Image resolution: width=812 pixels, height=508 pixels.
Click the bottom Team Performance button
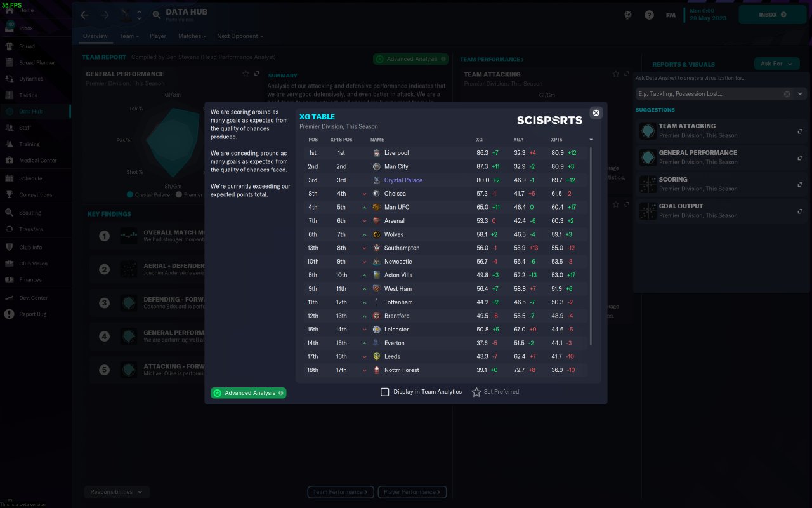tap(340, 492)
